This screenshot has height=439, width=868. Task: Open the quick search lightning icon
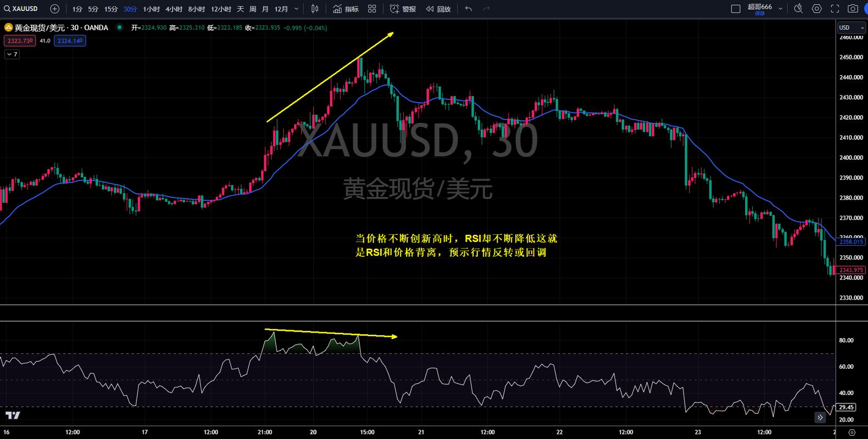(798, 9)
